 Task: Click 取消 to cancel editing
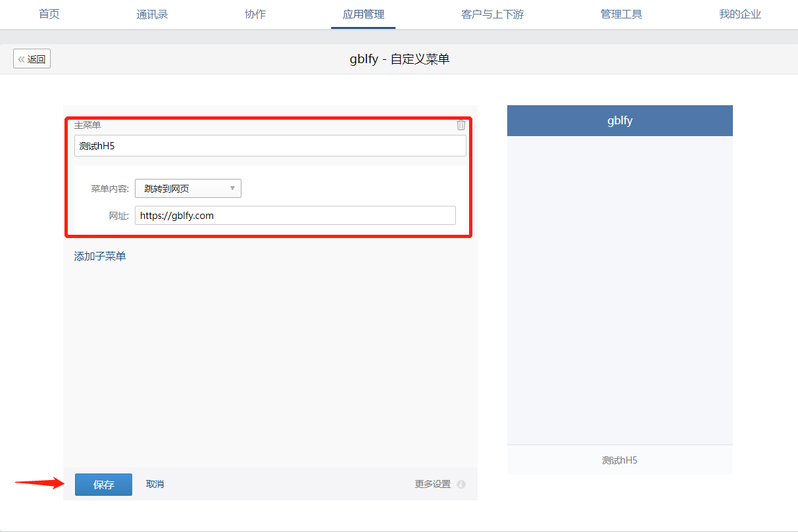pos(155,484)
